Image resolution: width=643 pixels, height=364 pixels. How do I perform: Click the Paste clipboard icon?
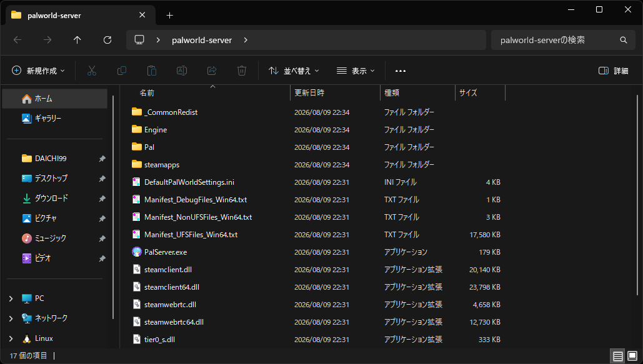[x=152, y=71]
